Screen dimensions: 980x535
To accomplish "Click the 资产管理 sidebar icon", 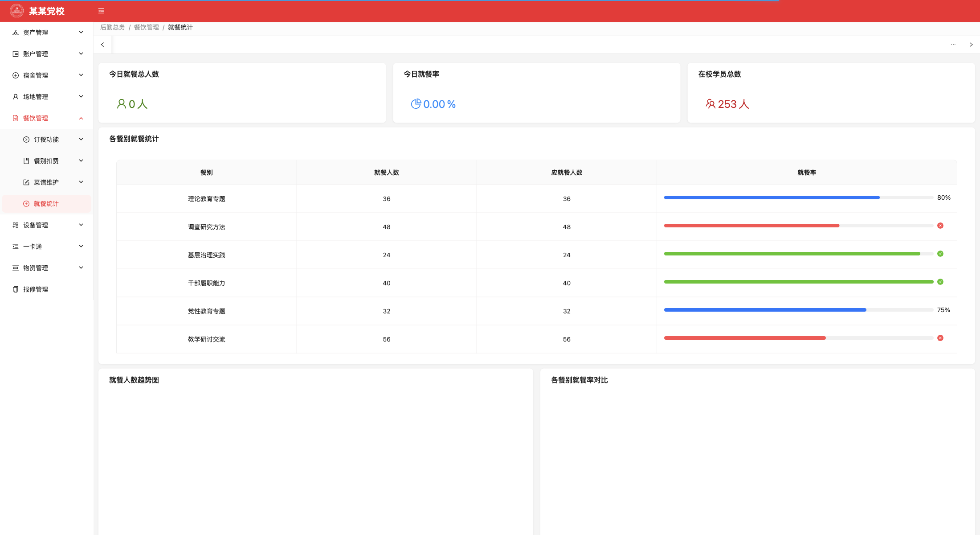I will pos(16,33).
